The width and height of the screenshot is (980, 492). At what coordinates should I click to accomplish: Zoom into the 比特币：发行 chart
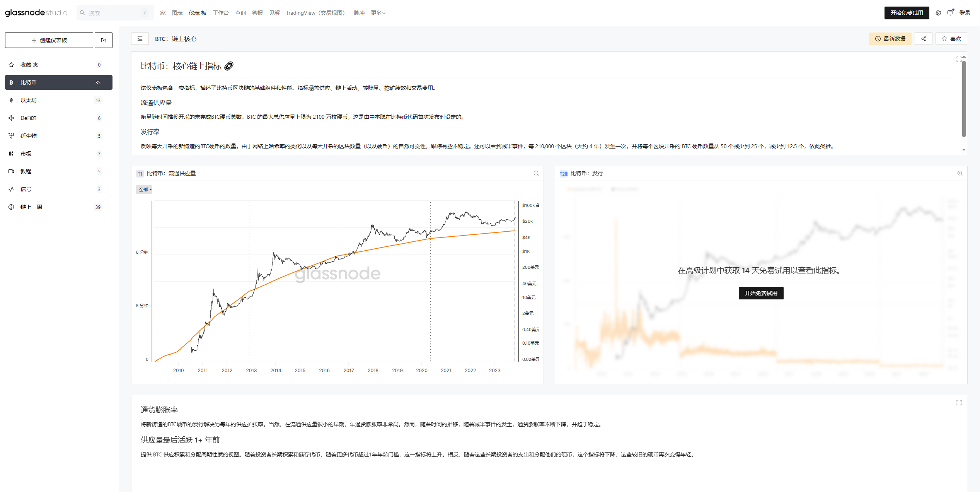[960, 173]
